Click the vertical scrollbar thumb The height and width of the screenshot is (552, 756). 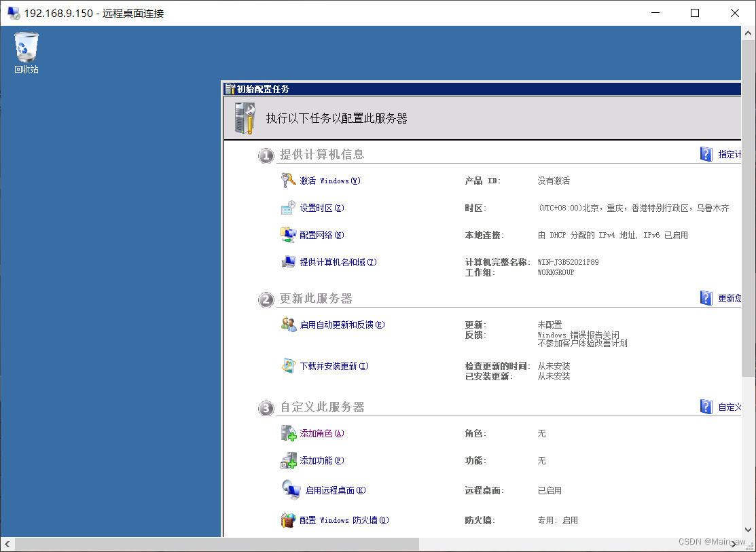749,208
